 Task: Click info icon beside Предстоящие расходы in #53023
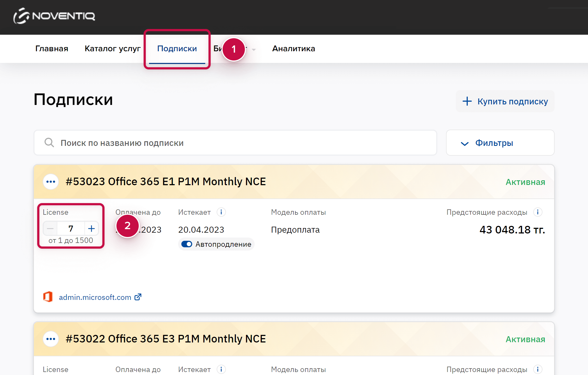coord(538,212)
